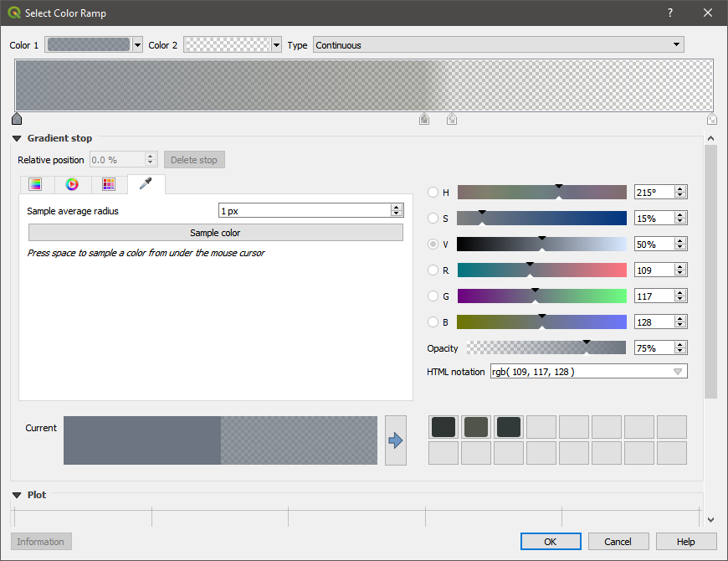Click the Help question mark in title bar

(x=669, y=13)
